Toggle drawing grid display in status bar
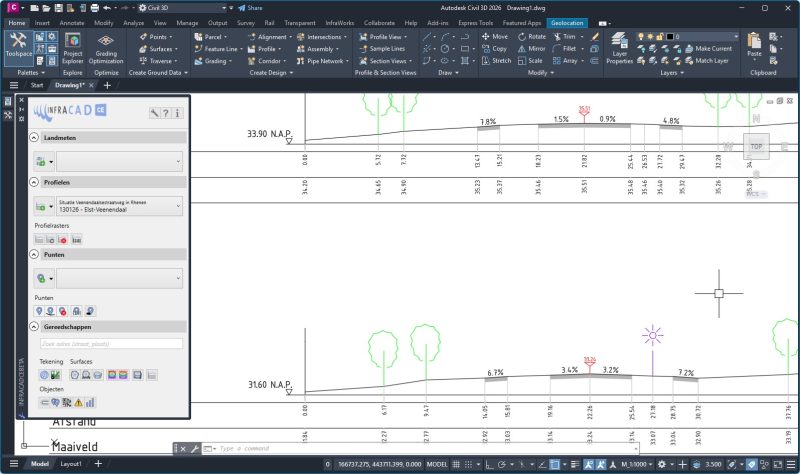The height and width of the screenshot is (474, 800). pos(456,464)
